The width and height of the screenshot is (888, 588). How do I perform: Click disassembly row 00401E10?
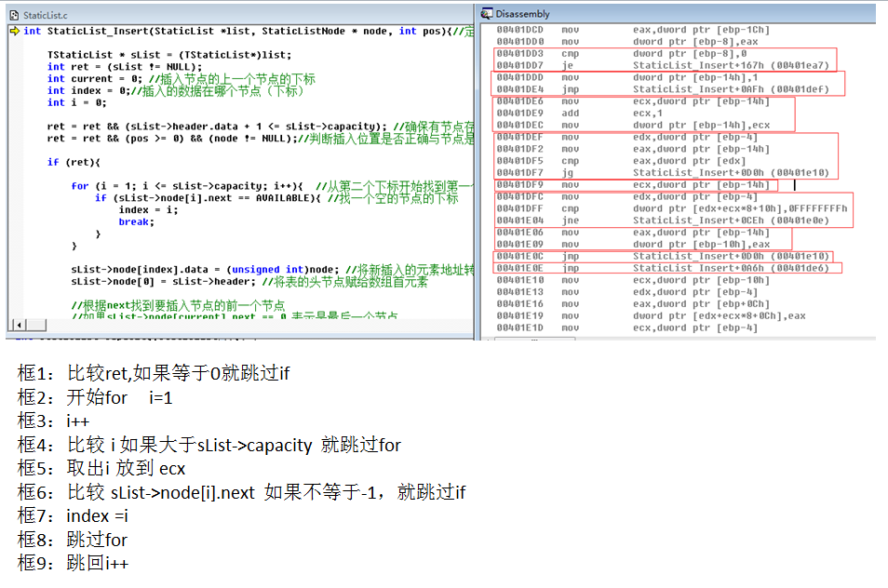pyautogui.click(x=633, y=279)
